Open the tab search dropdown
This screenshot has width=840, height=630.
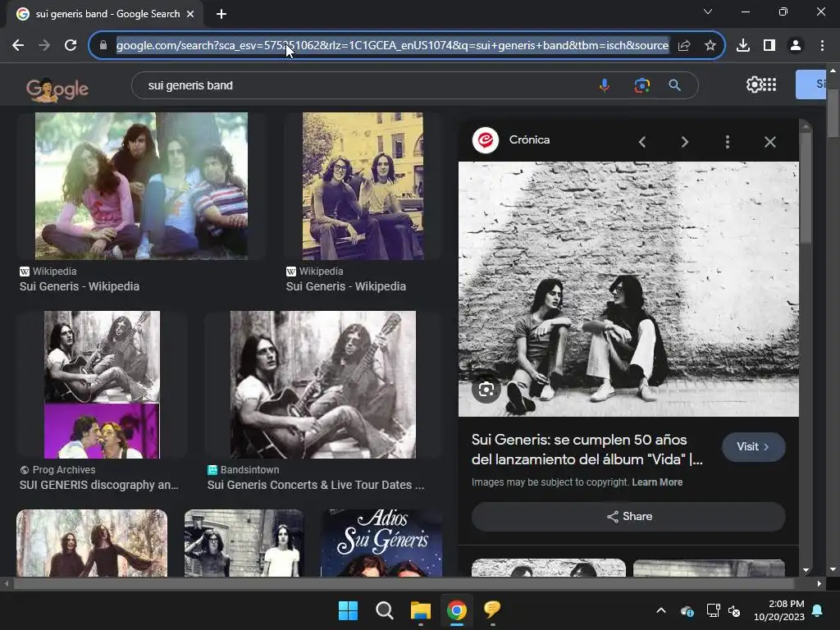708,11
